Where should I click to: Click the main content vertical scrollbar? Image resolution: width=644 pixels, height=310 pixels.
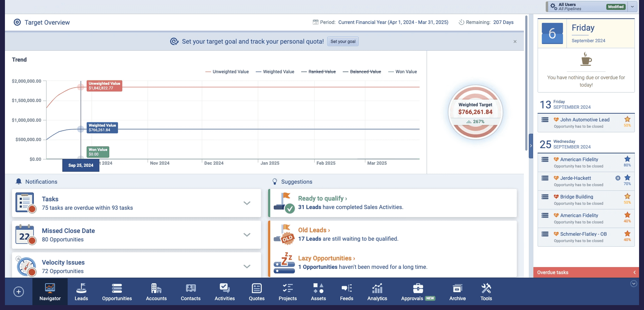click(526, 83)
